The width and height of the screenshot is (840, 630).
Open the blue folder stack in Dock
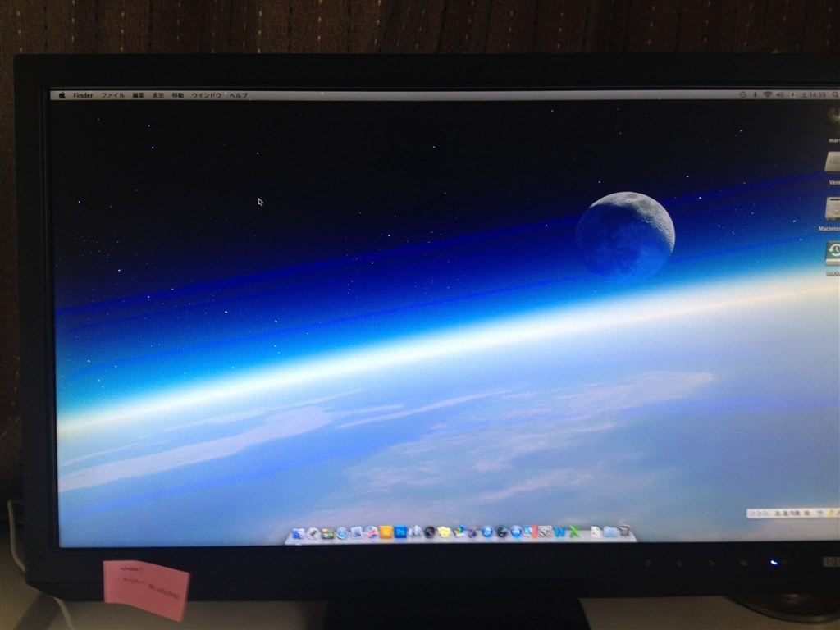(610, 532)
